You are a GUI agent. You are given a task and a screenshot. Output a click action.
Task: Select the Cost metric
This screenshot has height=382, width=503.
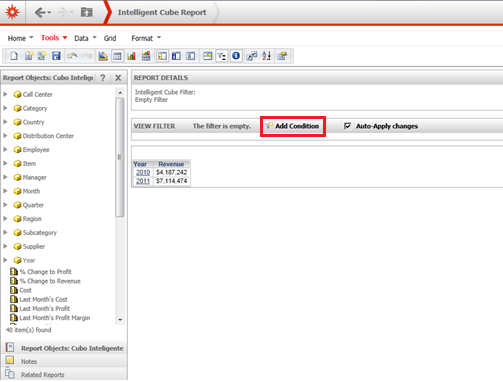point(25,290)
